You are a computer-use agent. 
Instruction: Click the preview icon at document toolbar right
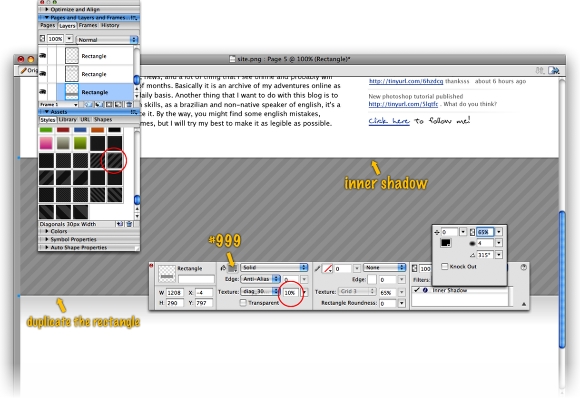coord(553,70)
